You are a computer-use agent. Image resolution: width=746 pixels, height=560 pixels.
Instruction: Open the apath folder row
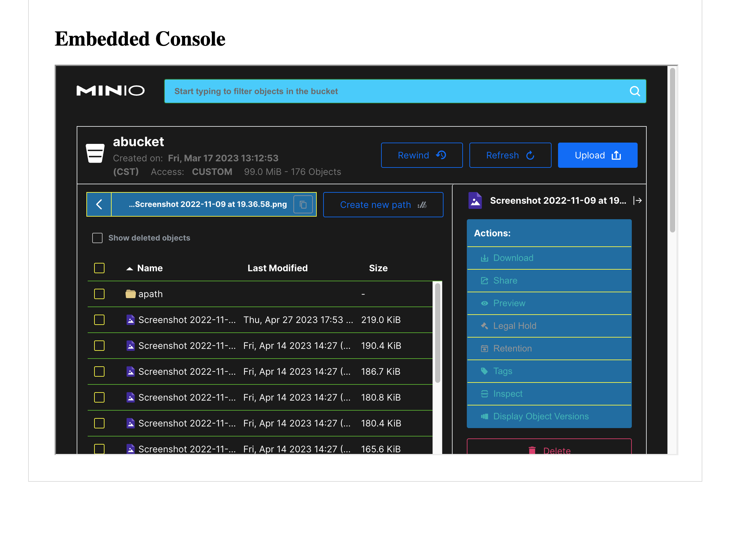[x=260, y=294]
